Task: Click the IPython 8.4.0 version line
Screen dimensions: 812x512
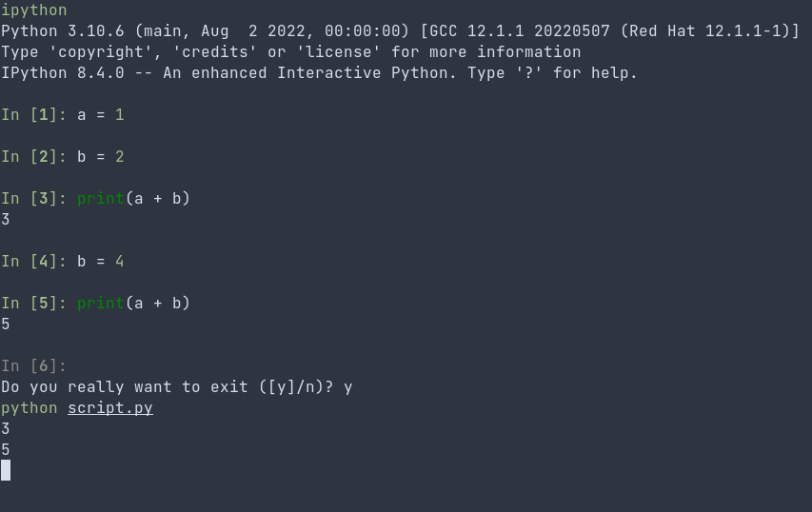Action: click(319, 73)
